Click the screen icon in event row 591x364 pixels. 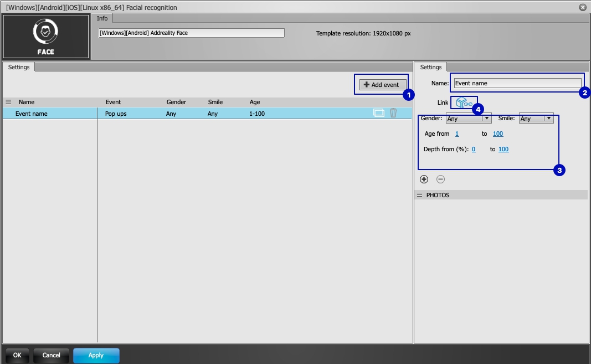378,113
